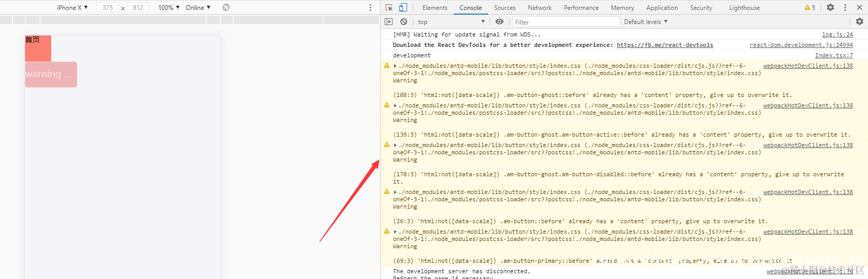Open webpackHotDevClient.js:138 link of 139:3 warning

click(808, 105)
